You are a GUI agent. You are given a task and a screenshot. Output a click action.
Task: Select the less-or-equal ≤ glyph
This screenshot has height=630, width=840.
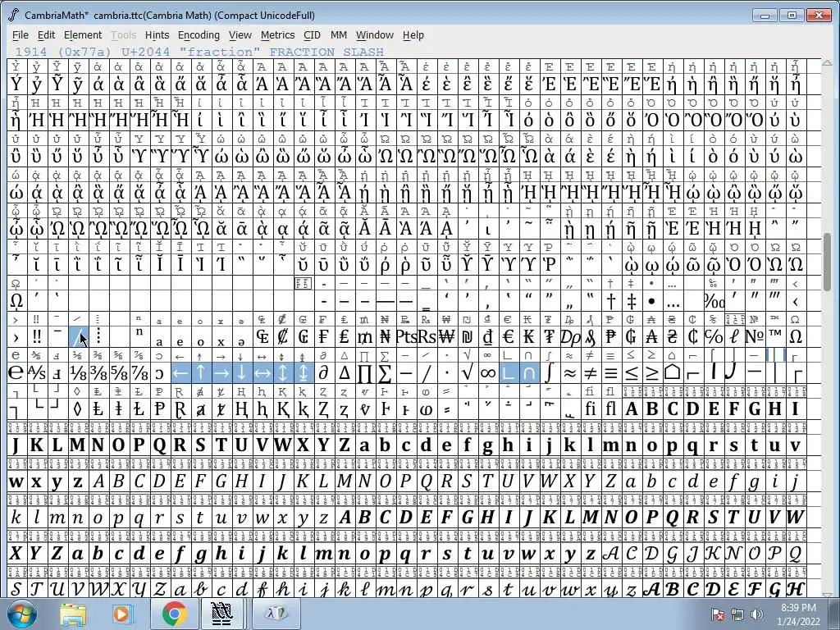[x=631, y=373]
